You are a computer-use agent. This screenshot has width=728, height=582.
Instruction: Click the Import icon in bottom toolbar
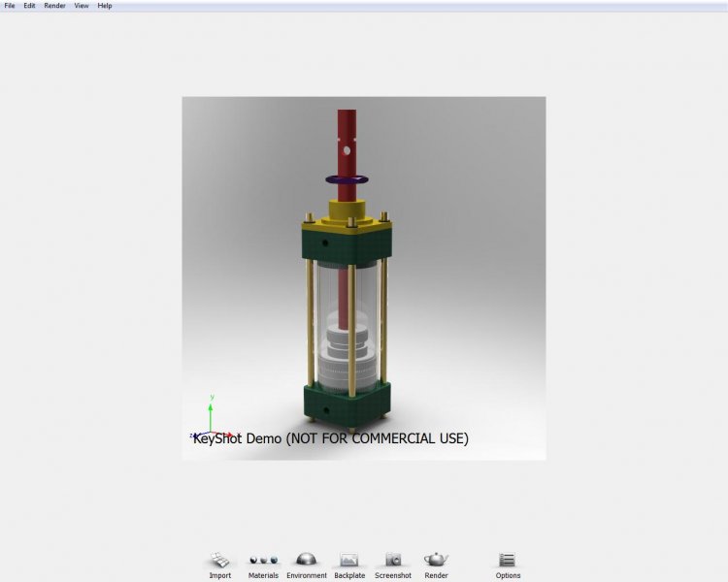pos(219,560)
